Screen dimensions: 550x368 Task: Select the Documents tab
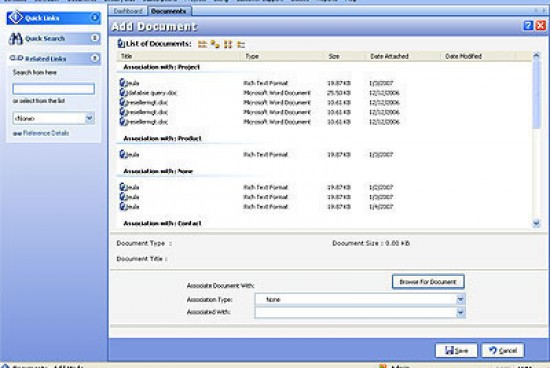169,11
